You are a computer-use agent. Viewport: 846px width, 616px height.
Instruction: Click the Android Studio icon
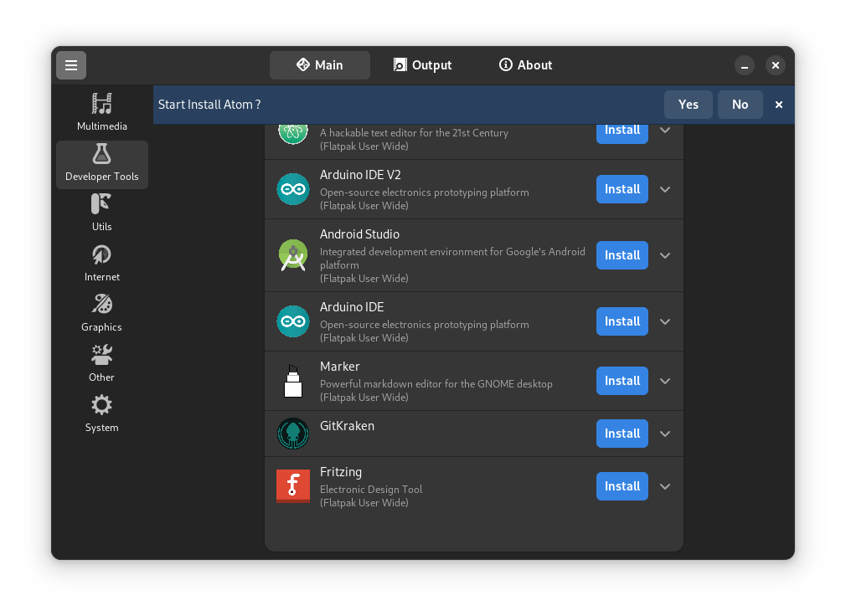(x=293, y=255)
